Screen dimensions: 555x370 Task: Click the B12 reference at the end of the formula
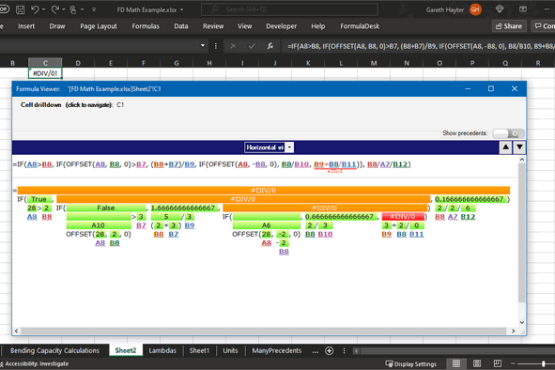click(x=401, y=164)
